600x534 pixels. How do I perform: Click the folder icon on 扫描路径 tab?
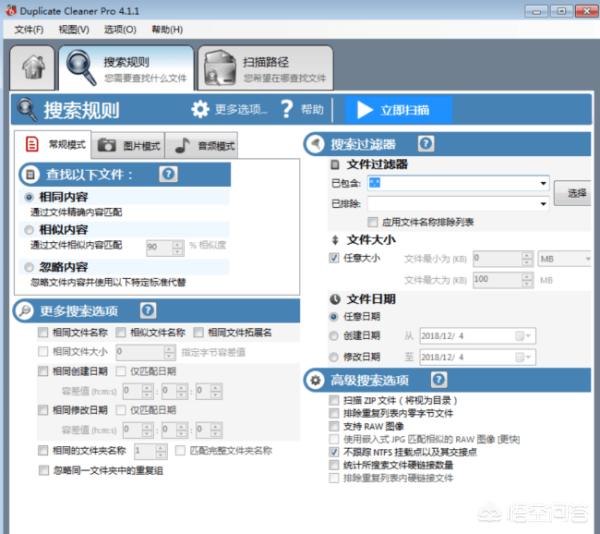pos(220,68)
